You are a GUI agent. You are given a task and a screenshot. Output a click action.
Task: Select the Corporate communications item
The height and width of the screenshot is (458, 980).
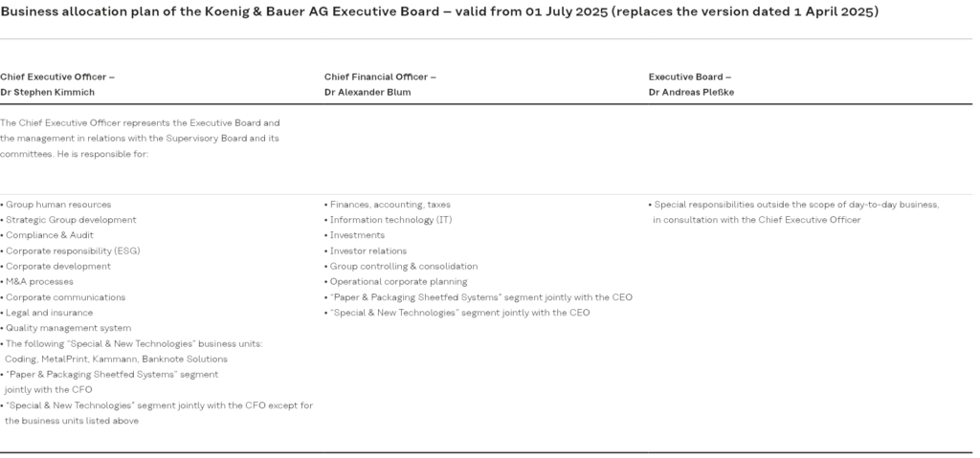pos(66,297)
